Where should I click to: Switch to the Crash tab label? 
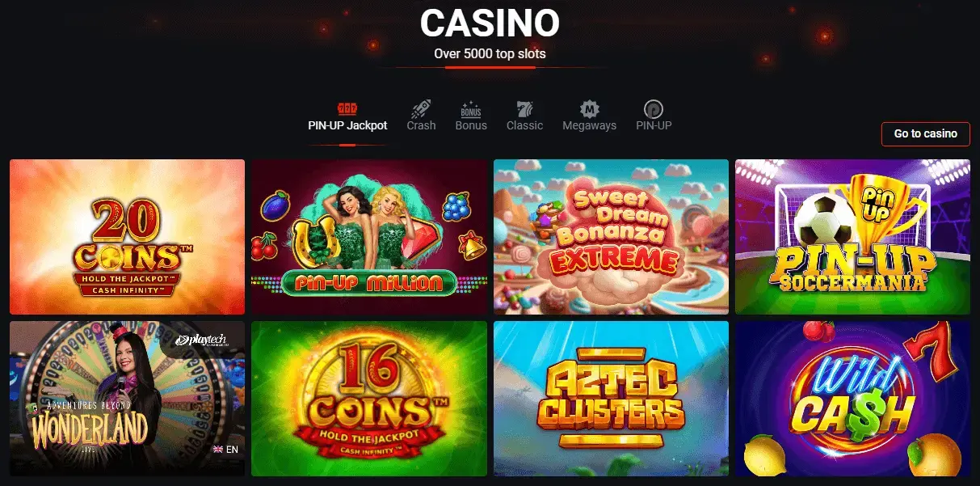click(x=421, y=125)
